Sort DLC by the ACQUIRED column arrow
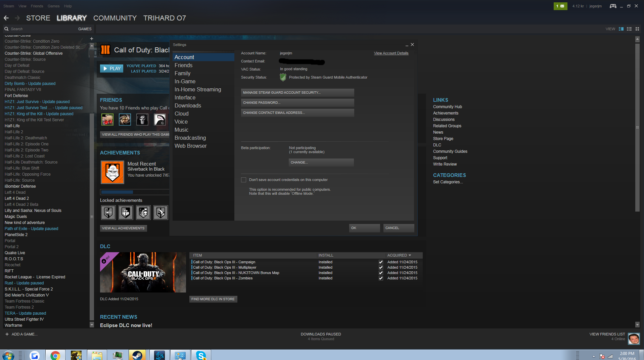Screen dimensions: 644x360 coord(410,256)
